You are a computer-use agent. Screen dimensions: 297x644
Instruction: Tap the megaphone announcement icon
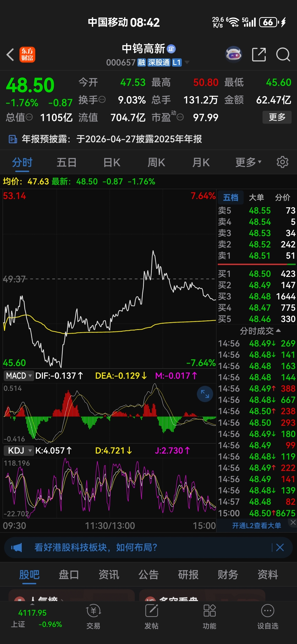16,547
